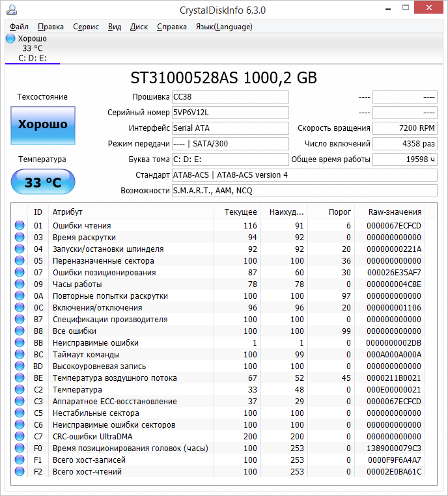This screenshot has height=496, width=448.
Task: Sort by the Текущее column header
Action: click(237, 212)
